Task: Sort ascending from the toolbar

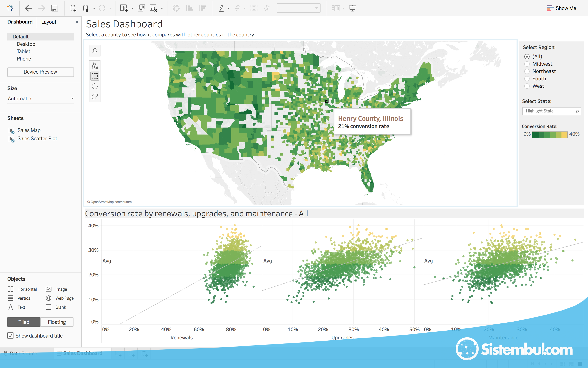Action: [189, 8]
